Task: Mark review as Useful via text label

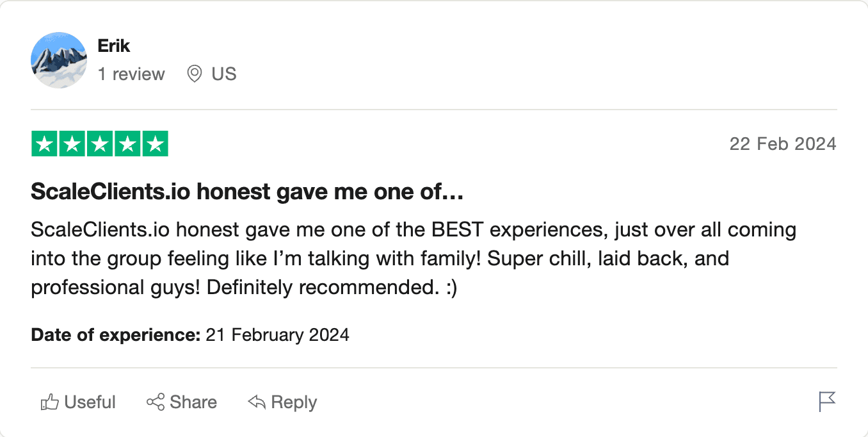Action: pos(90,402)
